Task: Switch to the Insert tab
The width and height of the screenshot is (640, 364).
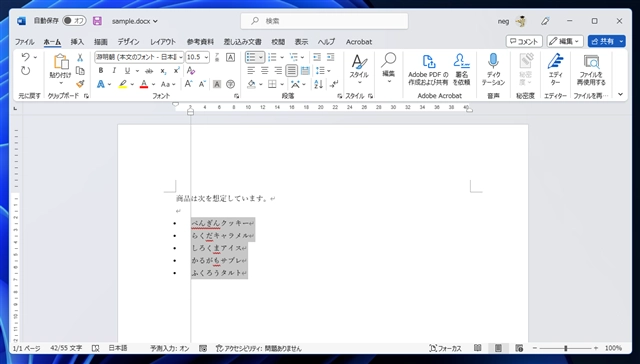Action: [77, 42]
